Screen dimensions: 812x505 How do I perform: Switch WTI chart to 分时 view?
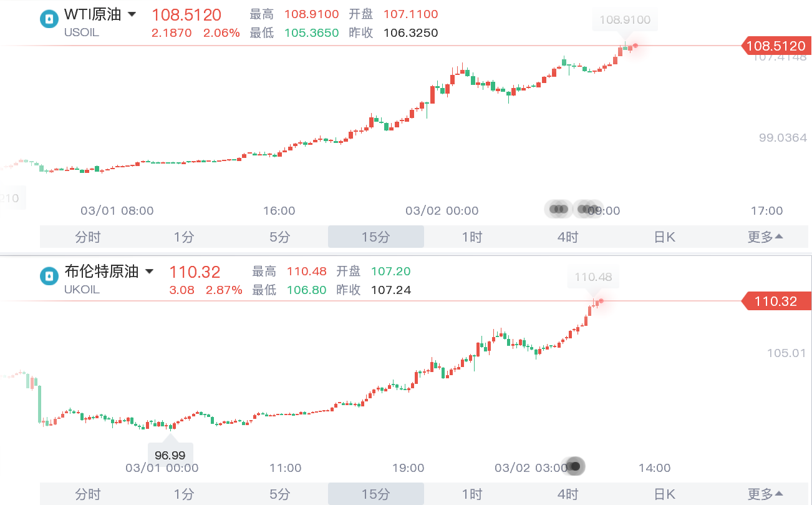pos(87,237)
